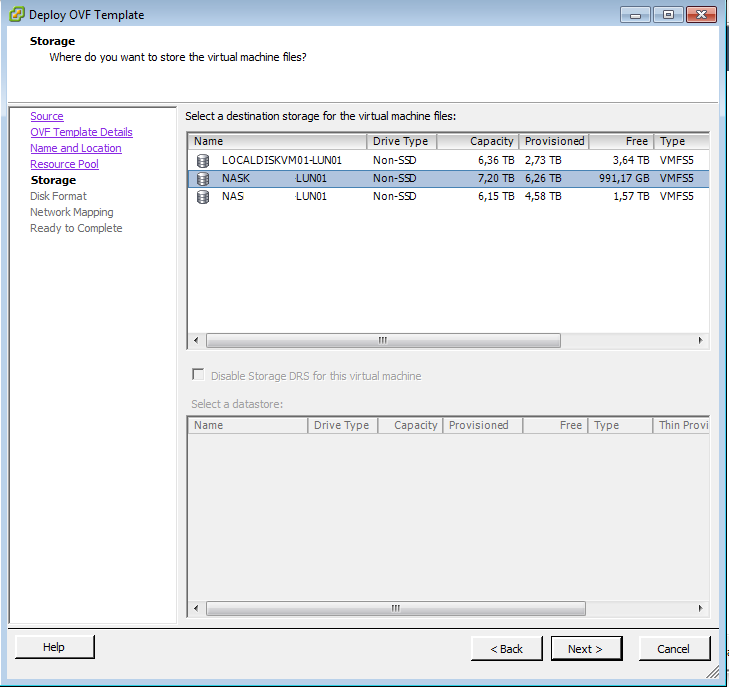The width and height of the screenshot is (729, 687).
Task: Click the Next button
Action: (x=586, y=648)
